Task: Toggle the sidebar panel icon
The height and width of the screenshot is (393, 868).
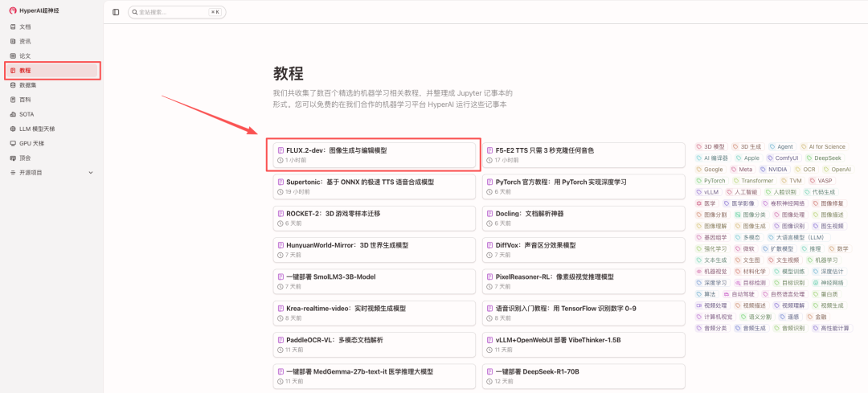Action: [116, 11]
